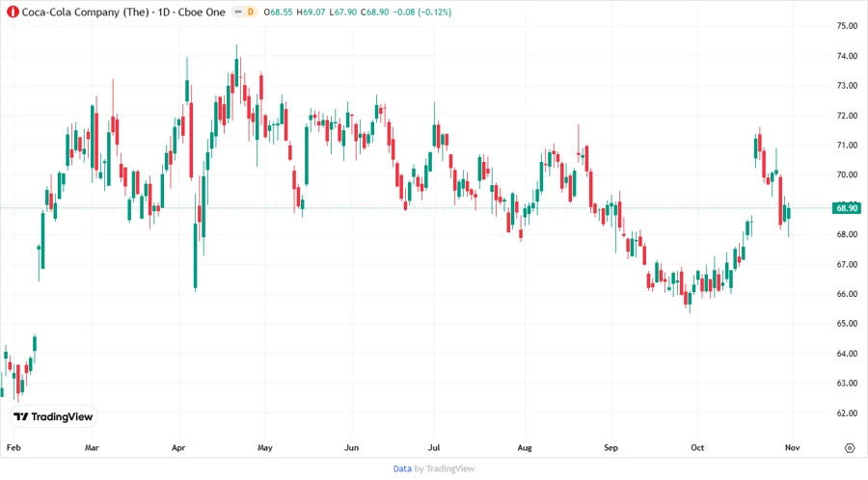
Task: Click the orange D data indicator
Action: tap(250, 12)
